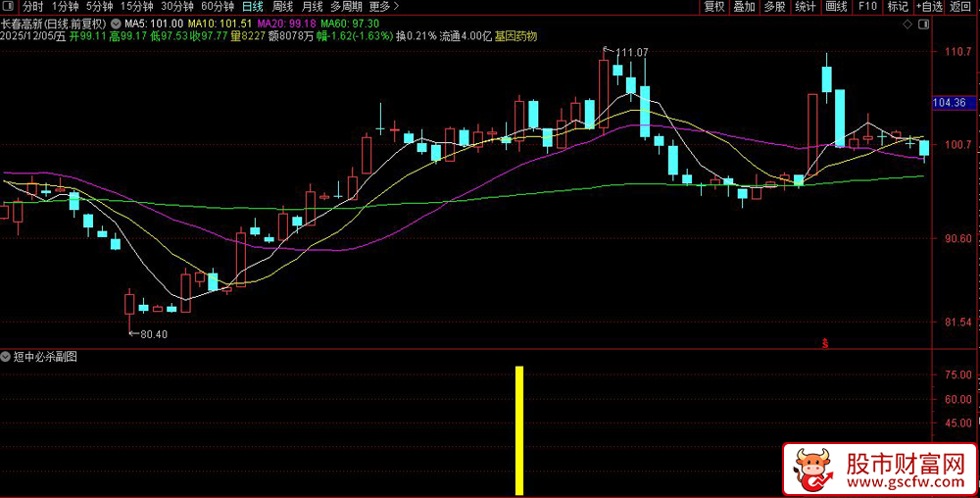Click the 统计 statistics button
This screenshot has height=498, width=980.
point(805,7)
